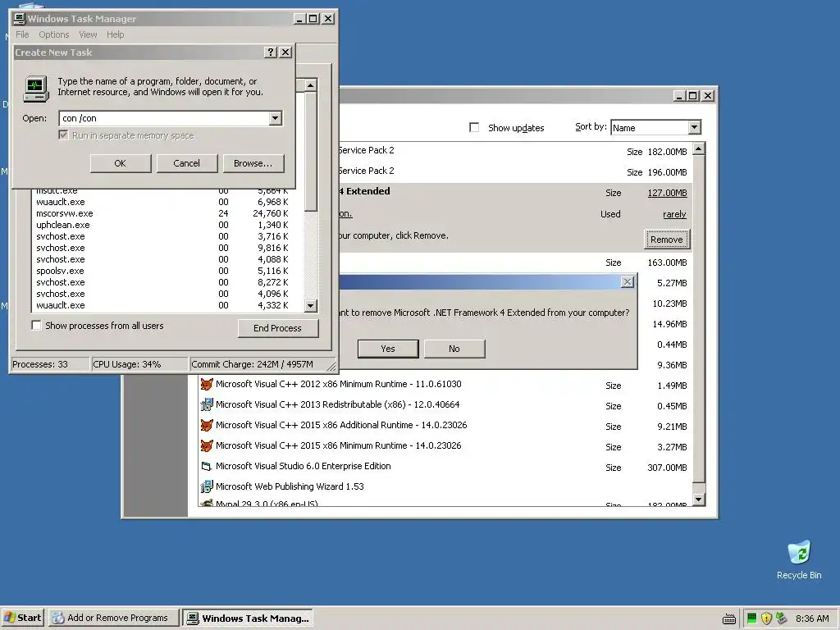
Task: Close the removal confirmation dialog
Action: click(x=628, y=282)
